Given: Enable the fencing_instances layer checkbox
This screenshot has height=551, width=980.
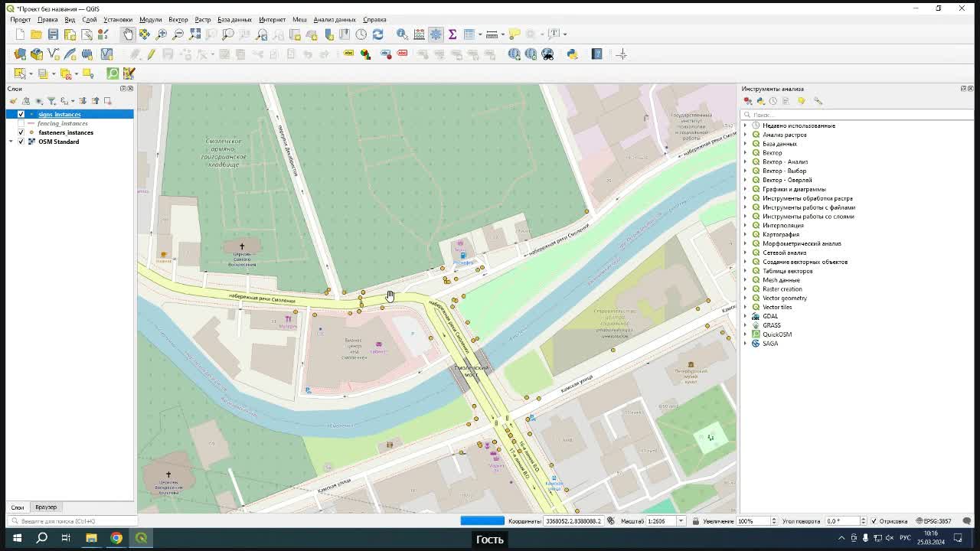Looking at the screenshot, I should coord(21,123).
